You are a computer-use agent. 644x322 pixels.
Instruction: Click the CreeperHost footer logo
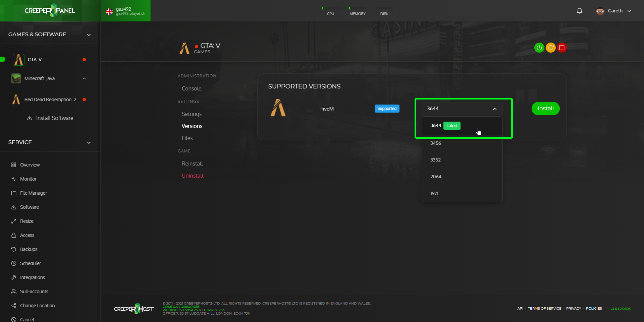[x=134, y=309]
